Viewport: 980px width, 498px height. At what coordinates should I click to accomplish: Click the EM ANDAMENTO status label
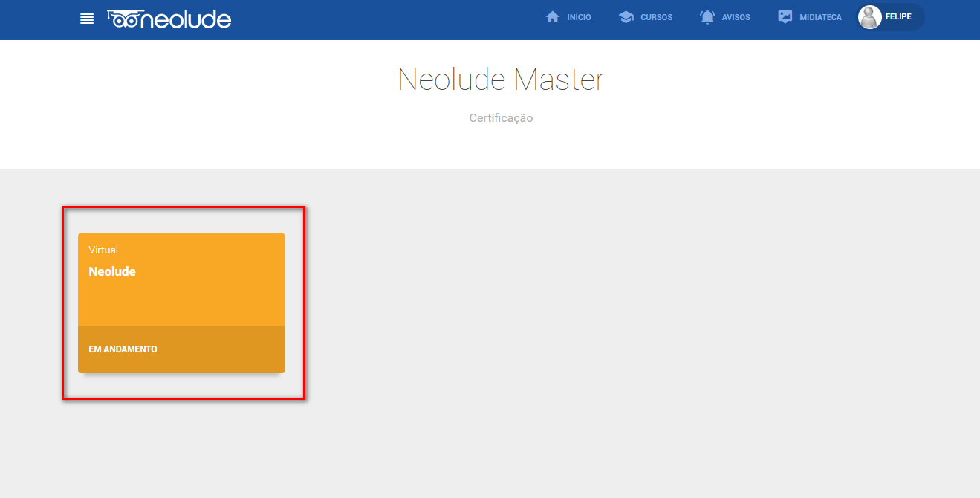[123, 349]
